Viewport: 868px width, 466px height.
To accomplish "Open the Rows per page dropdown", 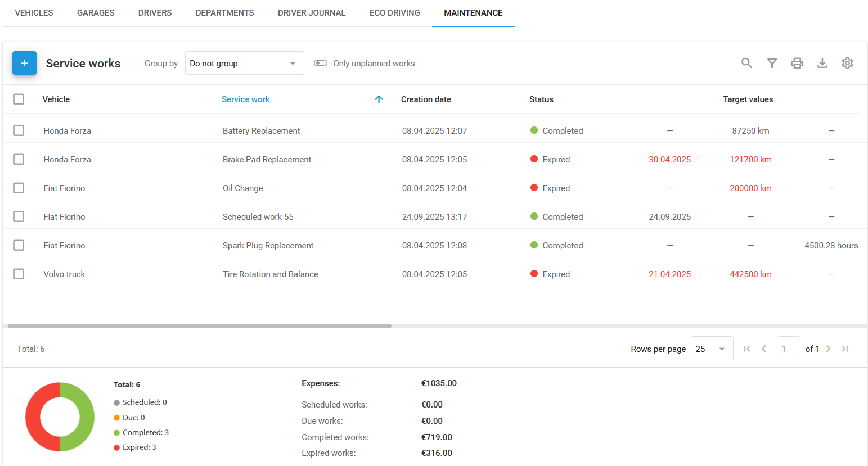I will (x=712, y=349).
